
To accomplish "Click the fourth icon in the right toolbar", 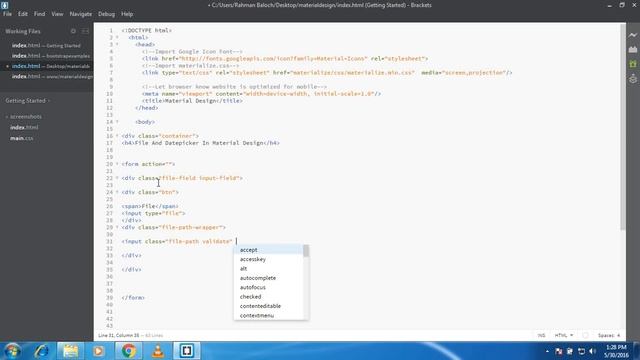I will pos(633,78).
